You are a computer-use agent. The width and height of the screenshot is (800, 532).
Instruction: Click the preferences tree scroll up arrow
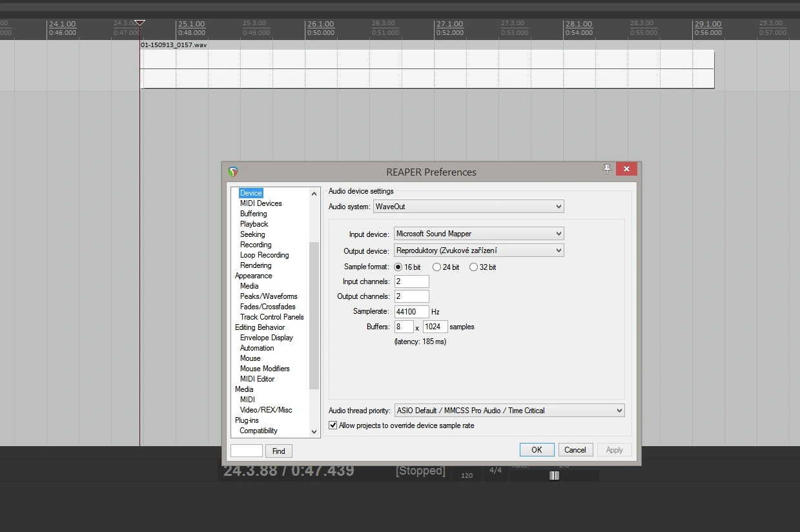pyautogui.click(x=314, y=194)
